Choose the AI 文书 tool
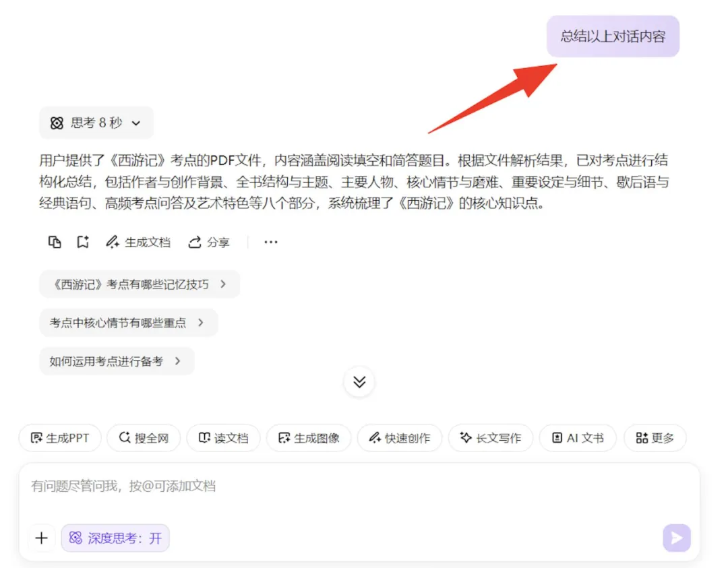The image size is (728, 568). 578,437
